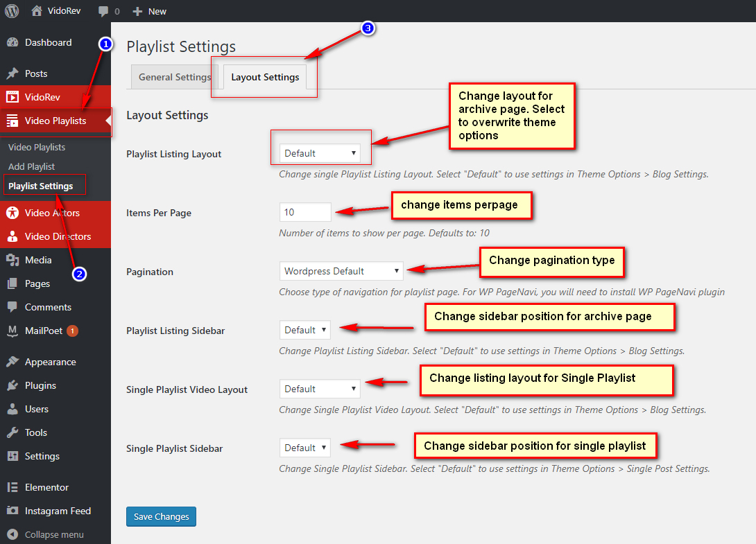756x544 pixels.
Task: Select the Layout Settings tab
Action: [x=265, y=77]
